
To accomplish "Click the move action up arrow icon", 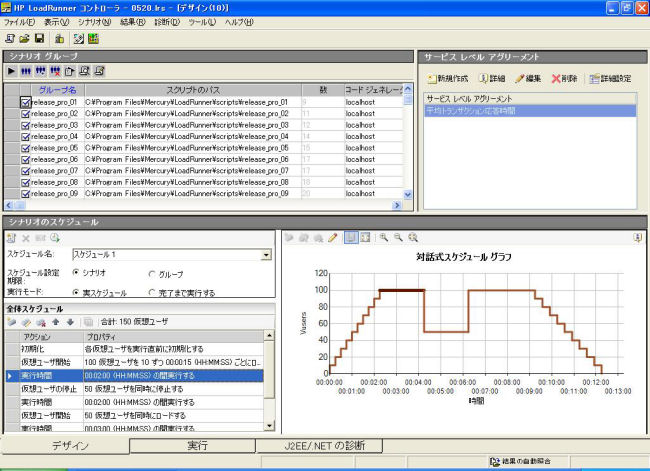I will (56, 322).
